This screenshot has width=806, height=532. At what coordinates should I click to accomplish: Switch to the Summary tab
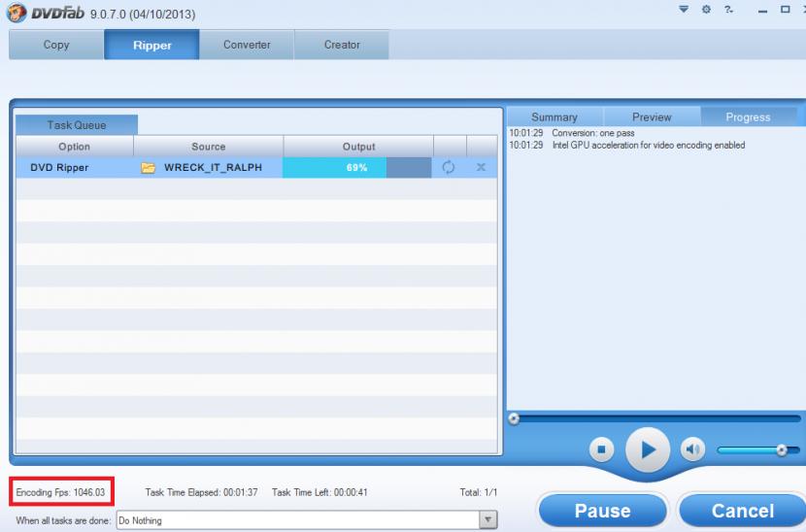click(554, 116)
